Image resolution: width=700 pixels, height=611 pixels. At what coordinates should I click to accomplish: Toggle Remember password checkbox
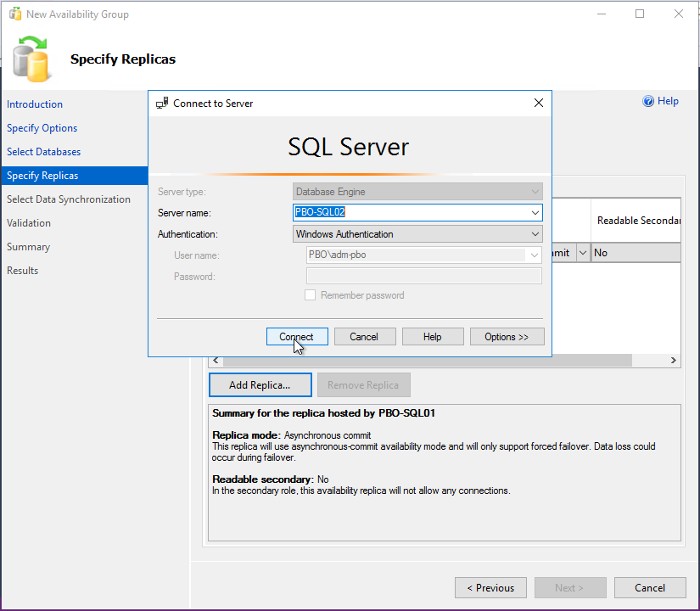click(310, 295)
